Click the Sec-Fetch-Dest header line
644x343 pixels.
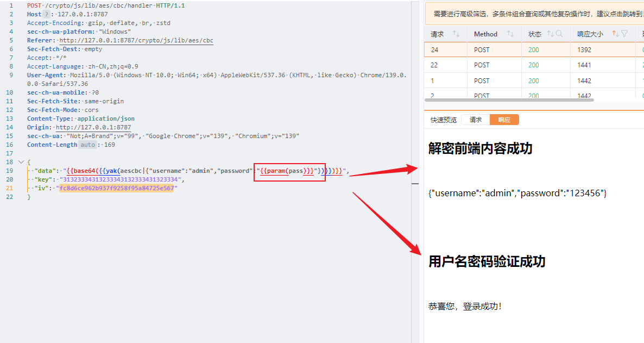coord(65,49)
